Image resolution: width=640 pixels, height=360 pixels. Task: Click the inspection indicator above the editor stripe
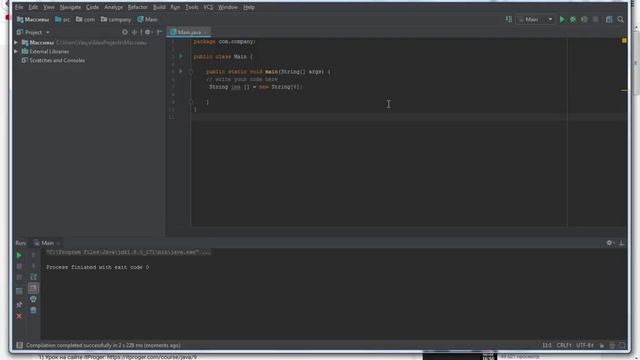click(x=624, y=40)
